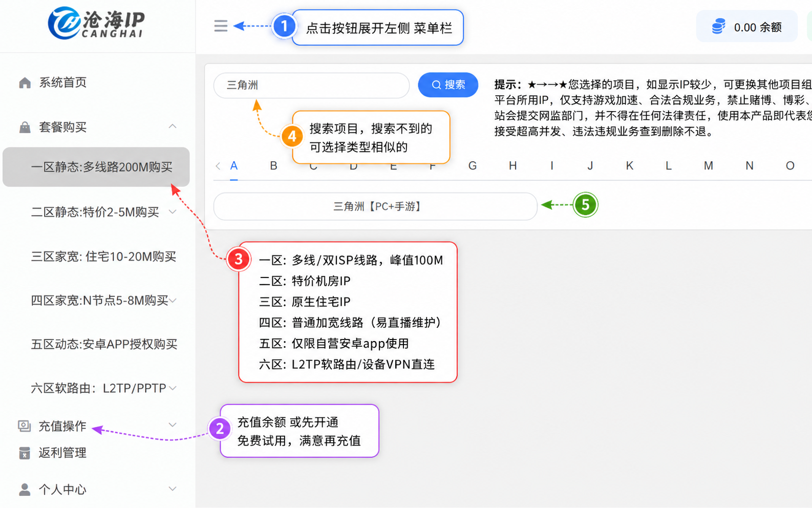Click the hamburger menu icon
The image size is (812, 508).
[221, 26]
